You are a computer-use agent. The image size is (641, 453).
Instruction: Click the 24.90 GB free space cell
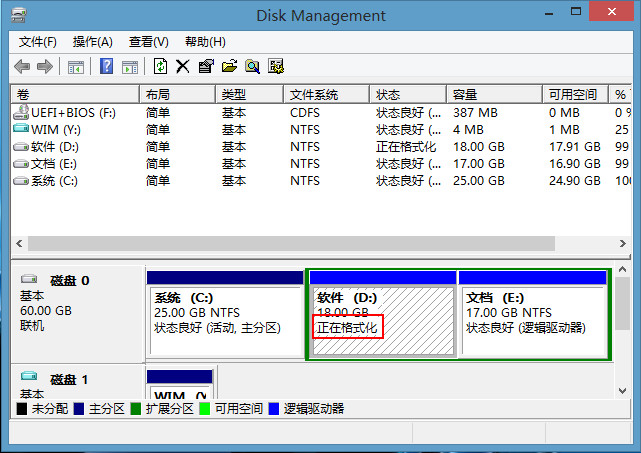tap(575, 181)
